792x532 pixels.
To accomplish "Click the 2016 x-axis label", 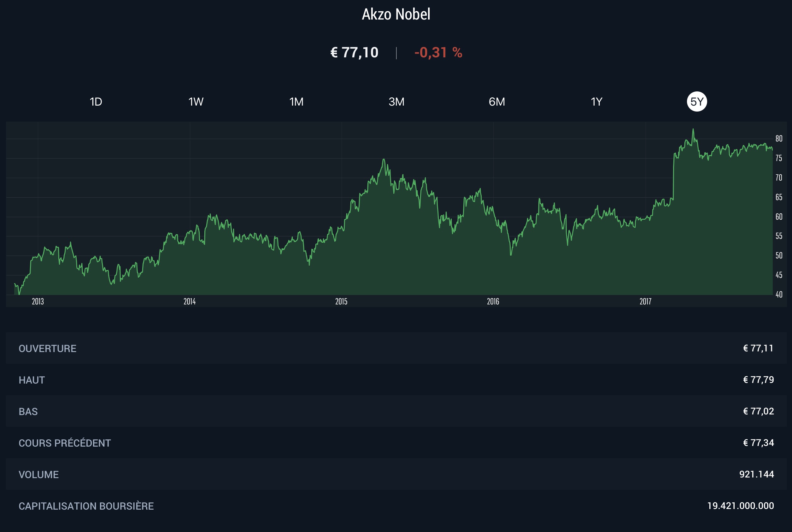I will (x=493, y=301).
